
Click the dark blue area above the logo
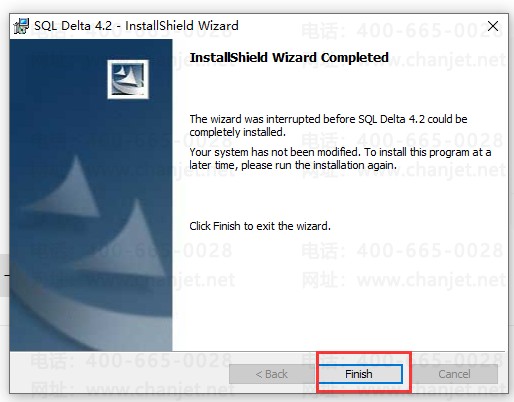(x=91, y=49)
